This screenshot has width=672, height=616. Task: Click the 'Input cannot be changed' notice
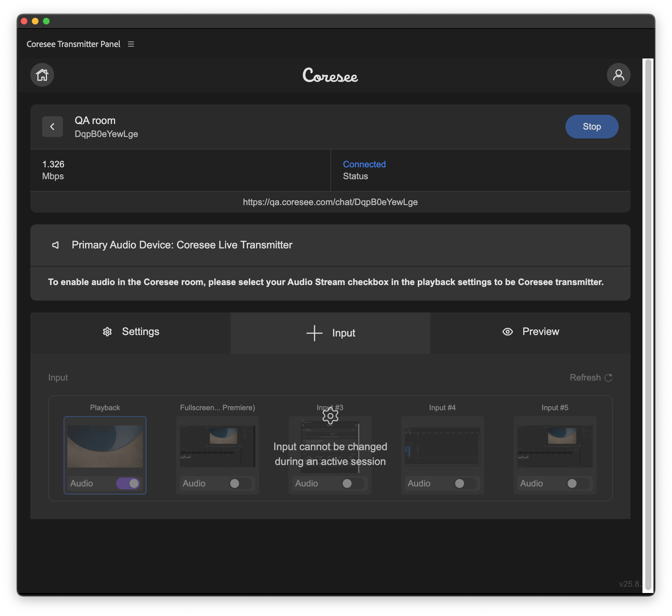(x=330, y=454)
